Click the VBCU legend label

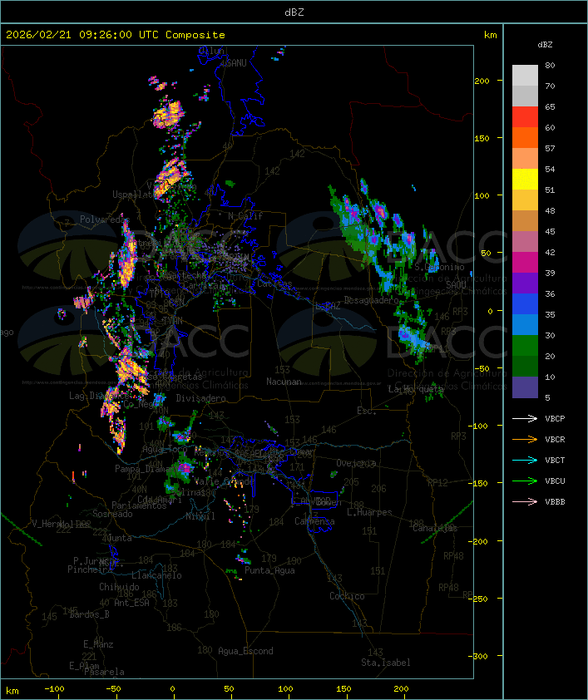[555, 481]
